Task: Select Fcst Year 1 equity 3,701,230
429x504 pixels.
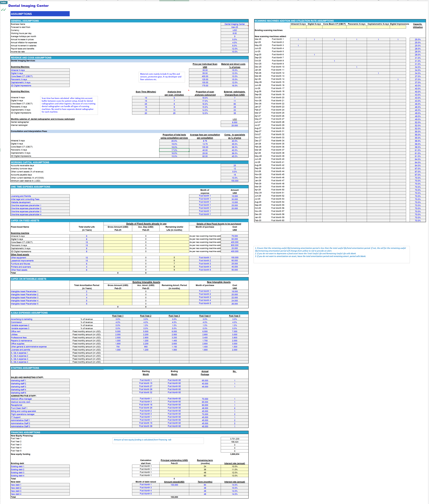Action: coord(234,439)
